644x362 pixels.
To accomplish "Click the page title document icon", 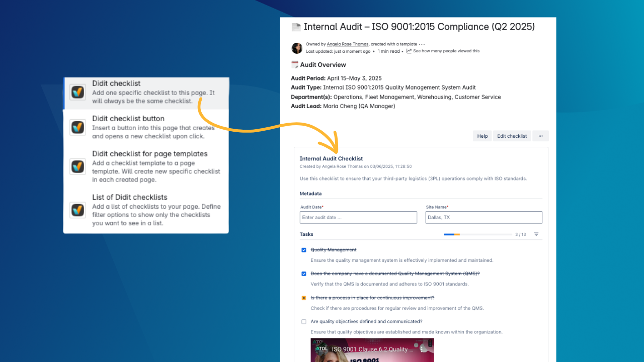I will [295, 27].
